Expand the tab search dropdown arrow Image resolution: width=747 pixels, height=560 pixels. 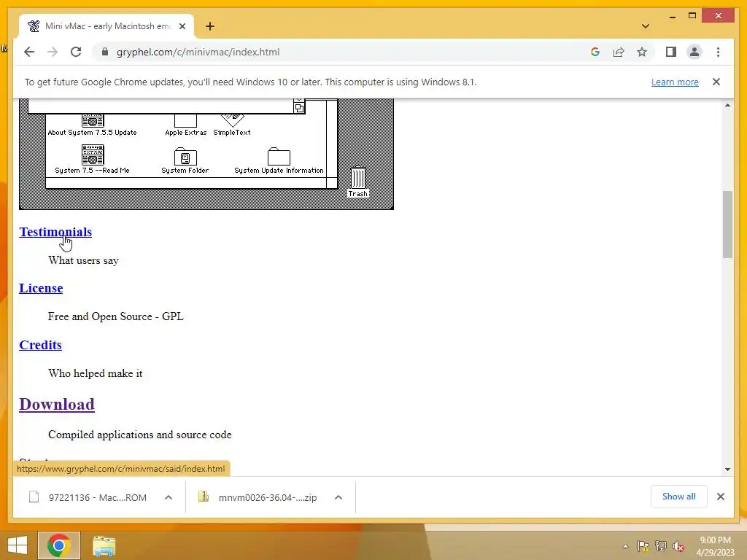pyautogui.click(x=646, y=26)
